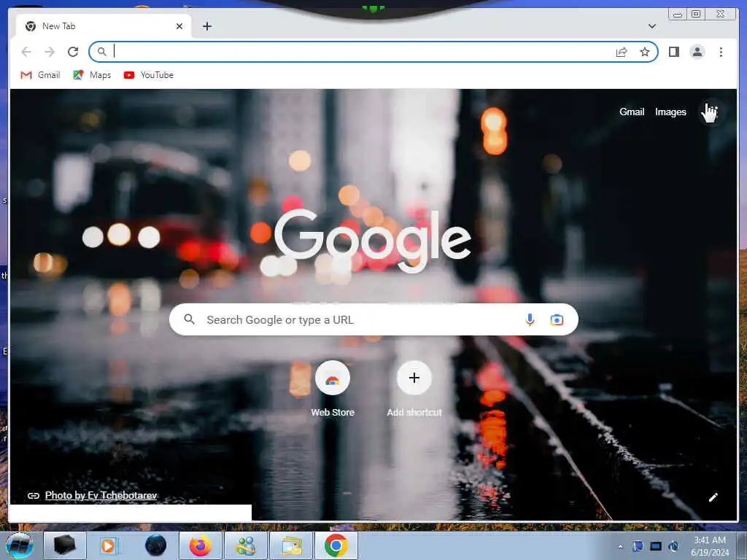Open the clock showing 3:41 AM
This screenshot has width=747, height=560.
point(710,546)
